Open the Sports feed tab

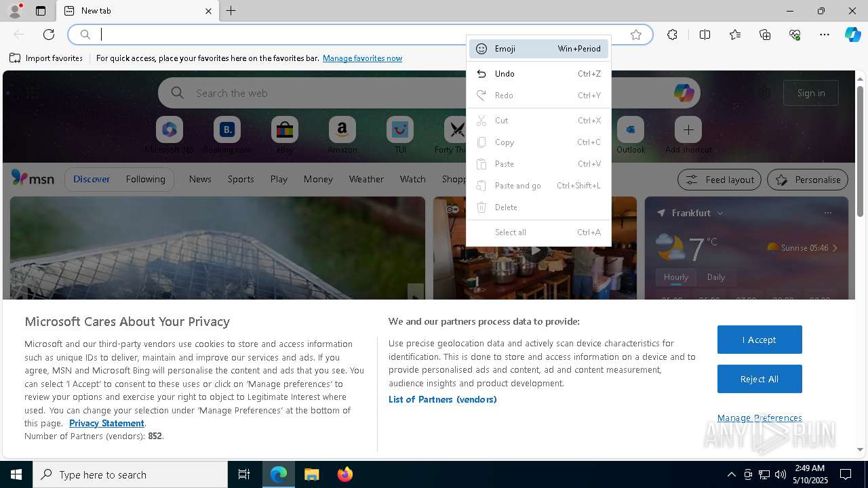tap(241, 179)
